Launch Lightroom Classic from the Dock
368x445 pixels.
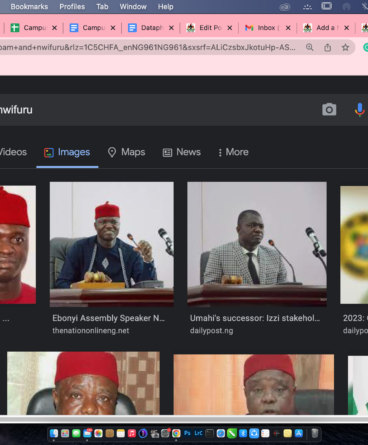click(x=198, y=433)
